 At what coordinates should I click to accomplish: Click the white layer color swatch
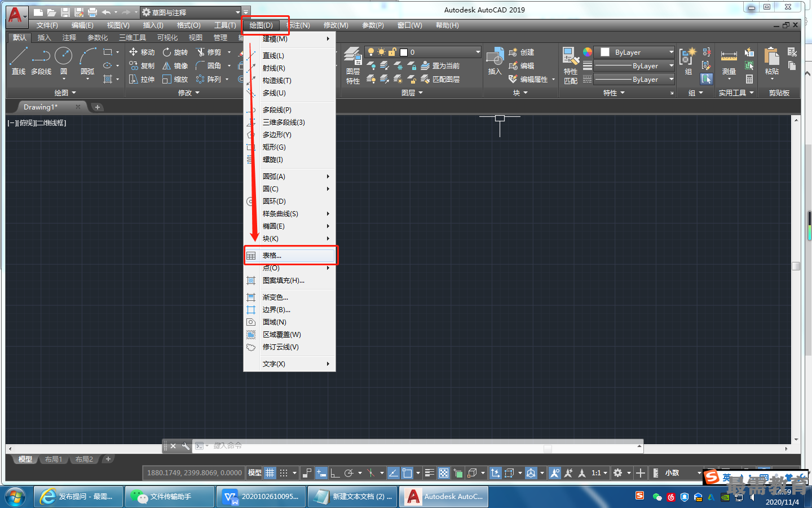[404, 52]
